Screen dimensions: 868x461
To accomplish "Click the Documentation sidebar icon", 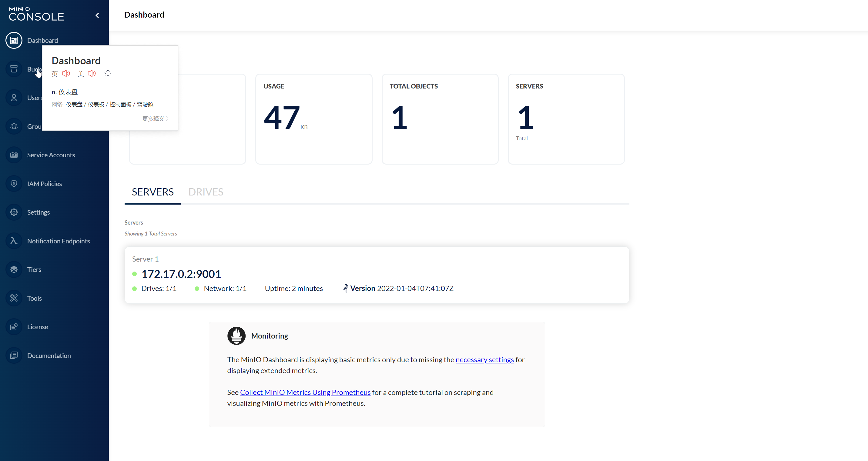I will click(14, 355).
